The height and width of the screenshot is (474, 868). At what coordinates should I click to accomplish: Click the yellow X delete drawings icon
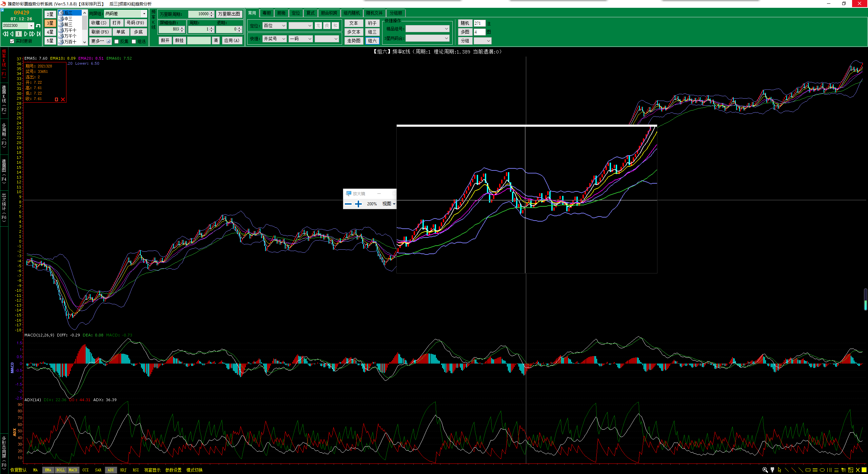[x=858, y=470]
